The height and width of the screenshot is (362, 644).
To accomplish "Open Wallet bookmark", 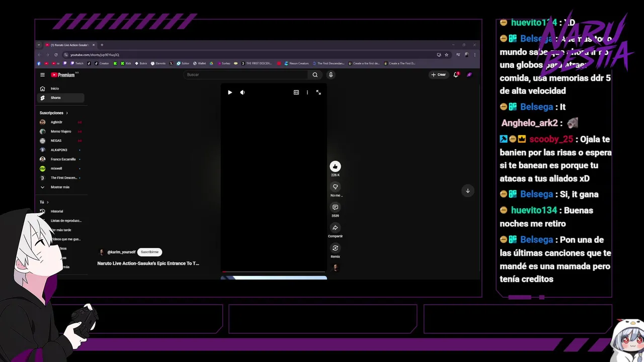I will (x=199, y=63).
